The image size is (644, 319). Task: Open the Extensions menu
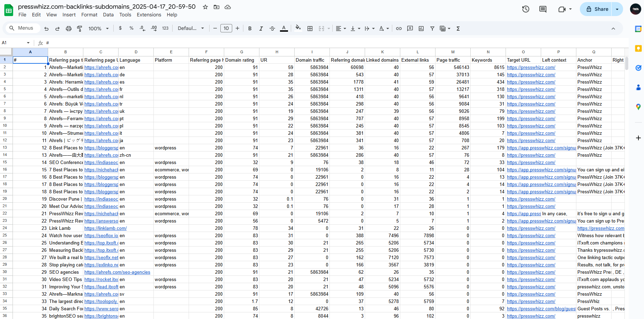[149, 15]
